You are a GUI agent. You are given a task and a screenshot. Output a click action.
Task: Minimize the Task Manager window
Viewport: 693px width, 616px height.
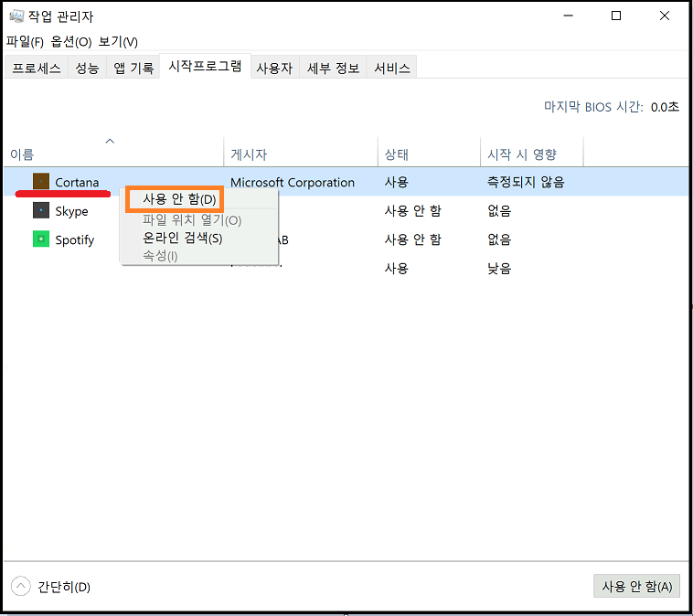click(569, 16)
